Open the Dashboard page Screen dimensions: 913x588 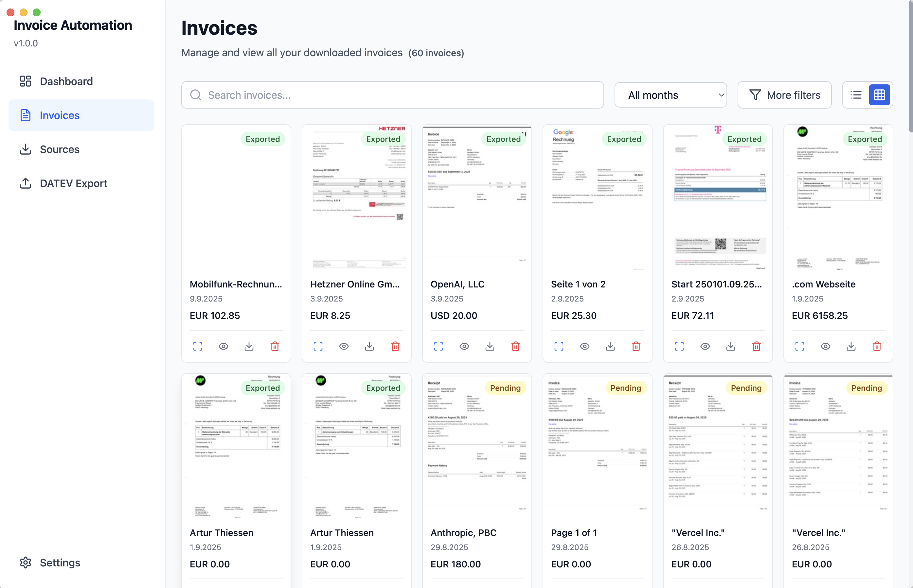click(66, 81)
